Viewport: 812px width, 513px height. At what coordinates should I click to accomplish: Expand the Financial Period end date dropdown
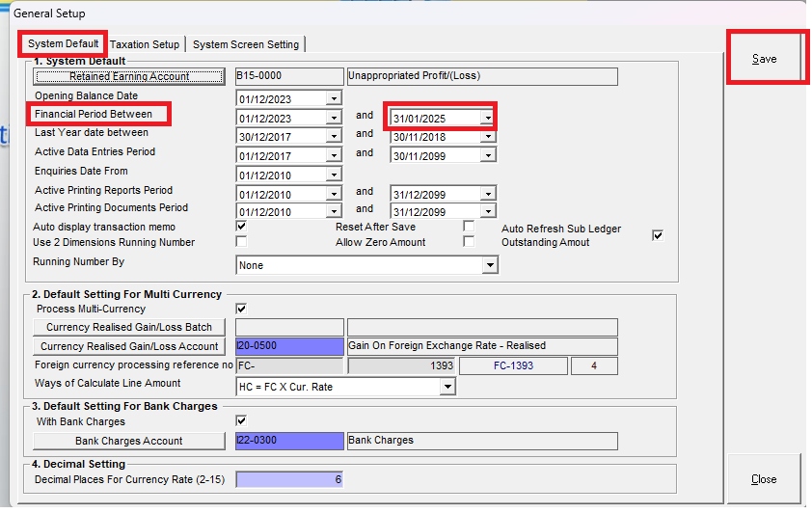click(488, 118)
